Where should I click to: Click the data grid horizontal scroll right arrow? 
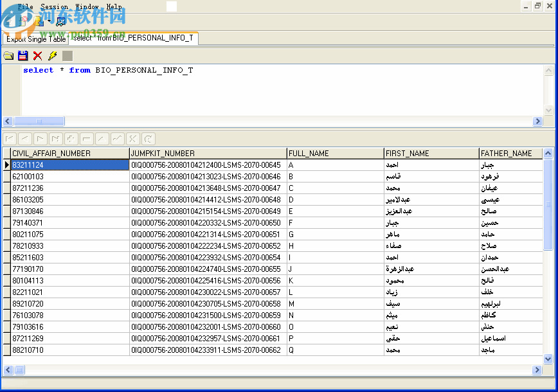coord(537,370)
